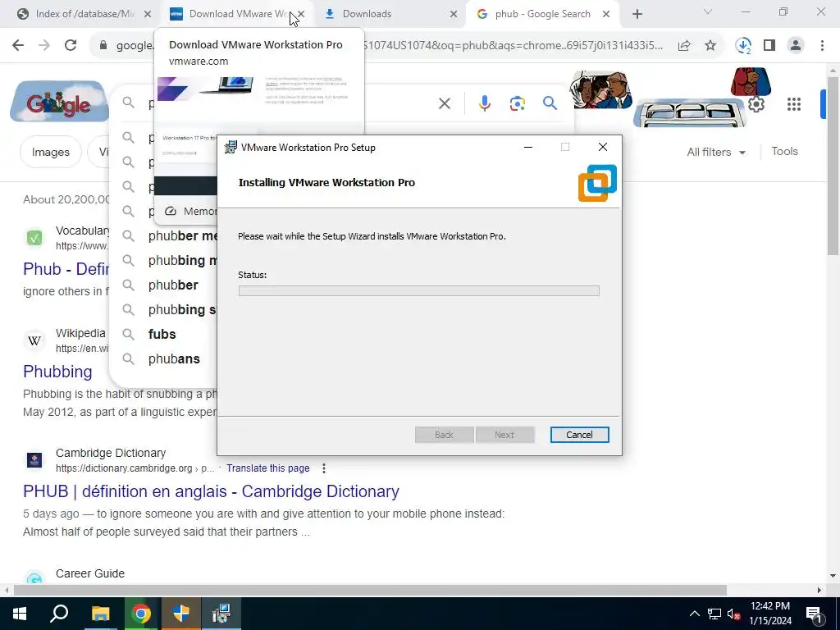Open the Windows Start menu
The width and height of the screenshot is (840, 630).
click(20, 614)
